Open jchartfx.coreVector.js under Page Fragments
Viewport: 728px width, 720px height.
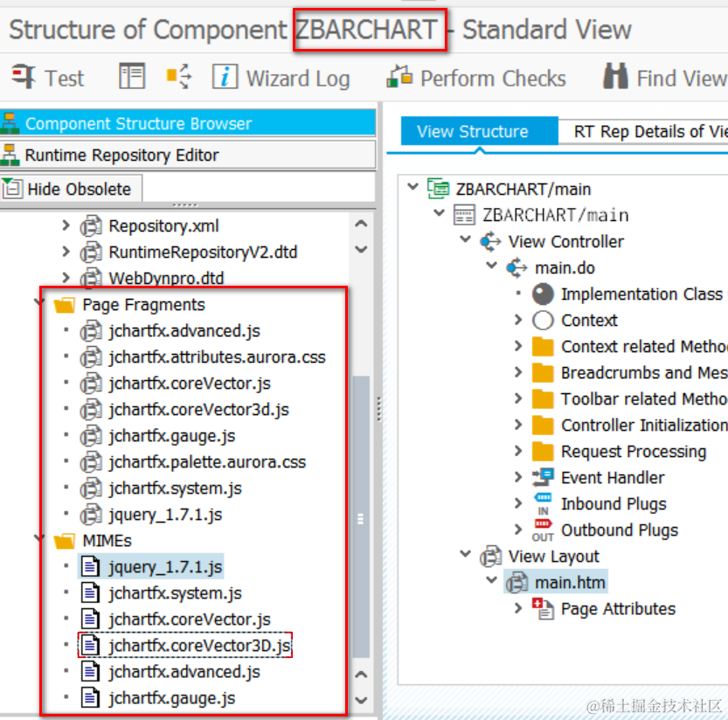click(189, 384)
